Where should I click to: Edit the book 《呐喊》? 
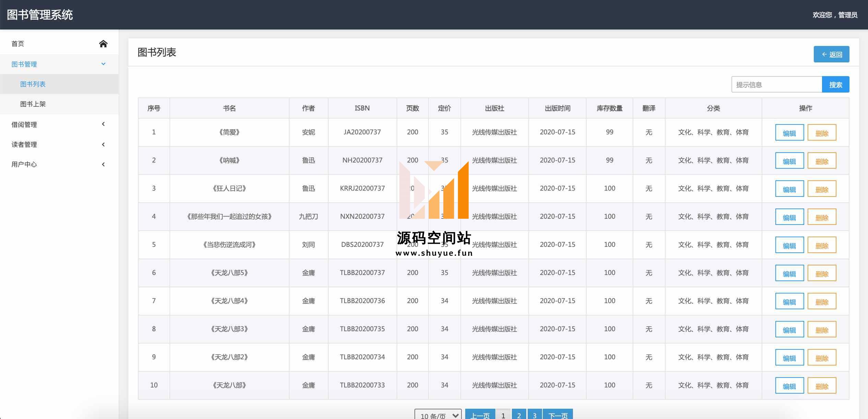pos(789,160)
